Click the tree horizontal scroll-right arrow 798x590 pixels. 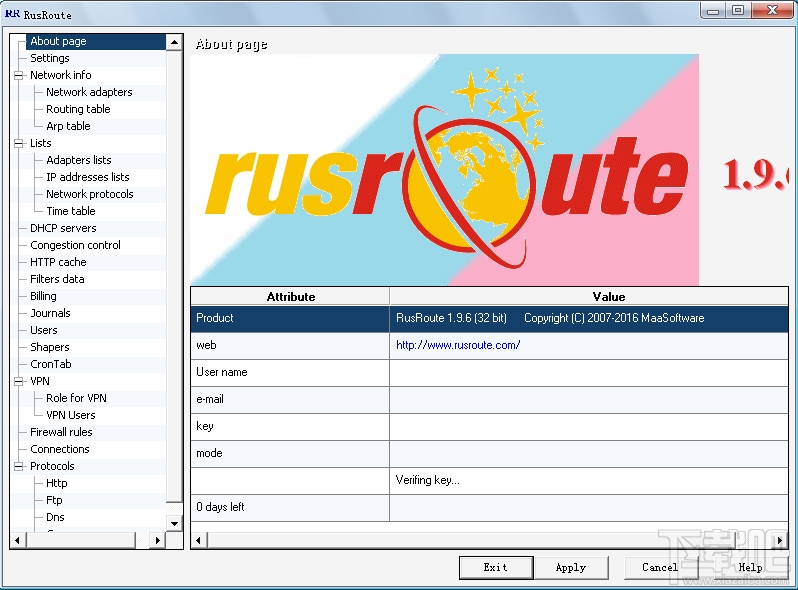pyautogui.click(x=157, y=540)
